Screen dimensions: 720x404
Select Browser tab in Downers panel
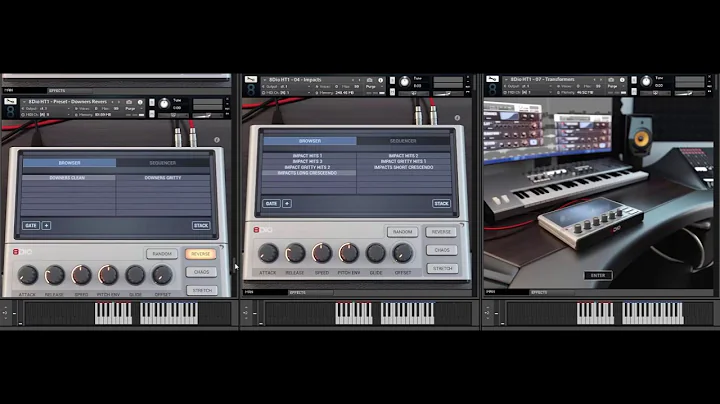69,163
